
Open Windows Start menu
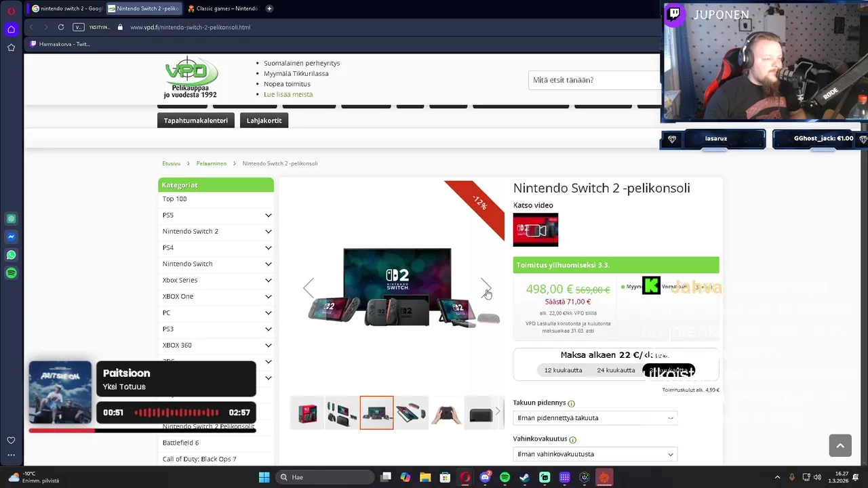[x=264, y=477]
